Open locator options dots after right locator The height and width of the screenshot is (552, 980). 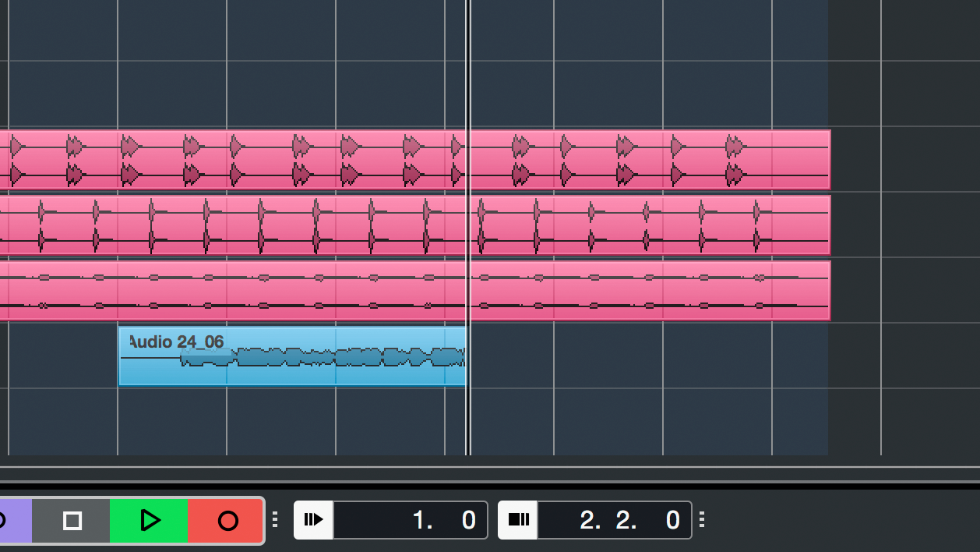(702, 519)
